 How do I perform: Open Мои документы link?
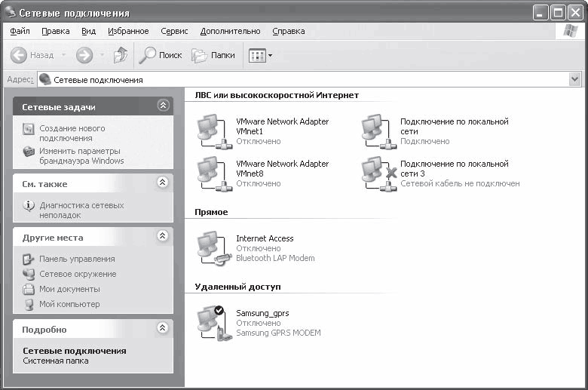(x=69, y=289)
